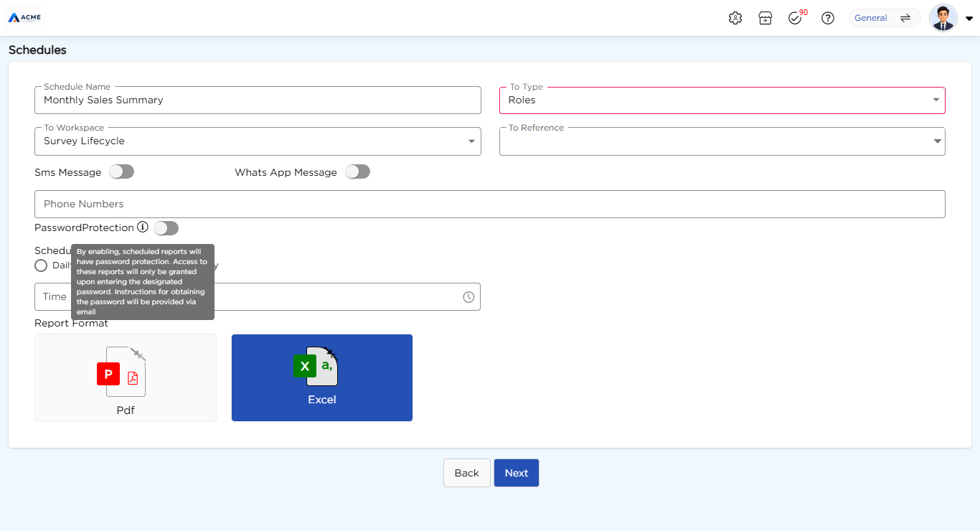This screenshot has height=531, width=980.
Task: Open the tasks checkmark icon with 90 badge
Action: point(797,18)
